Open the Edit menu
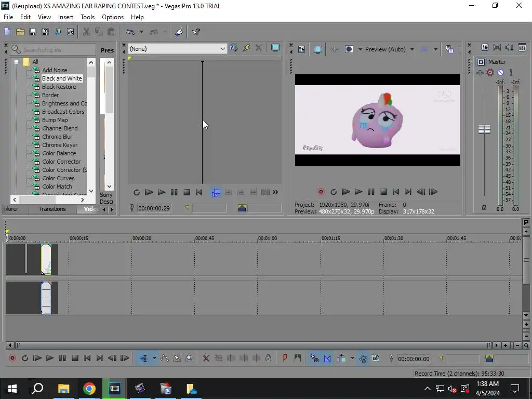This screenshot has width=532, height=399. pos(25,17)
